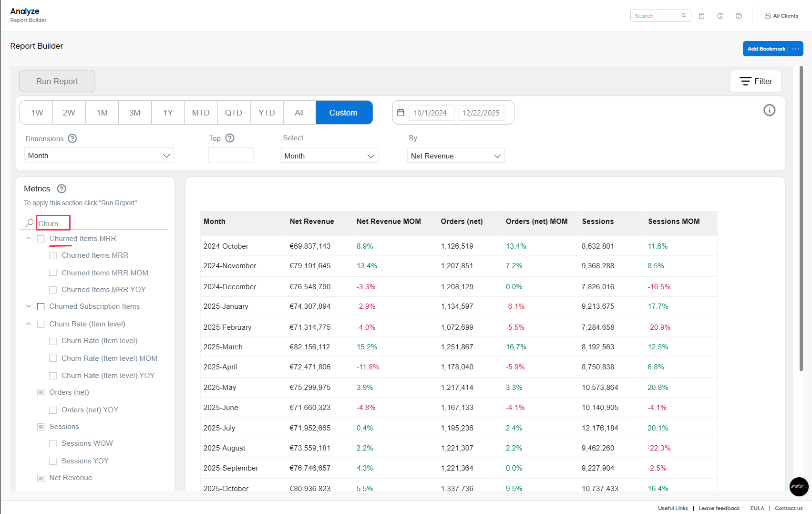Screen dimensions: 812x514
Task: Open the bookmarks icon in the top bar
Action: click(701, 16)
